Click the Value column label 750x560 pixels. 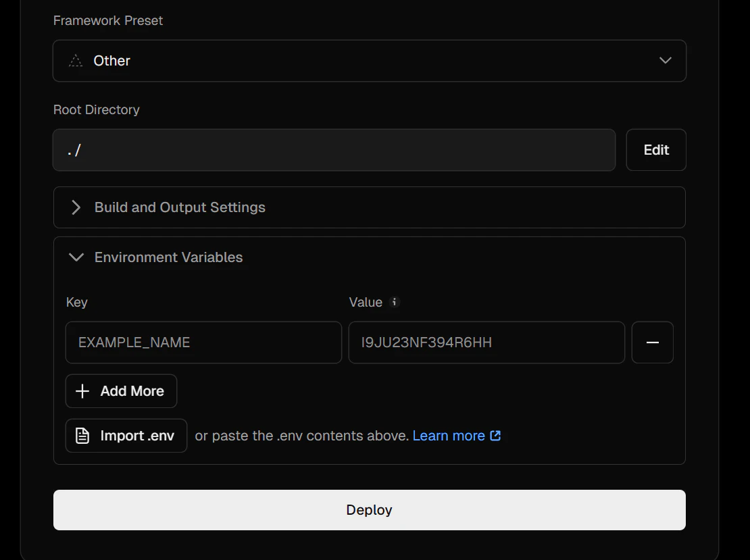coord(366,302)
